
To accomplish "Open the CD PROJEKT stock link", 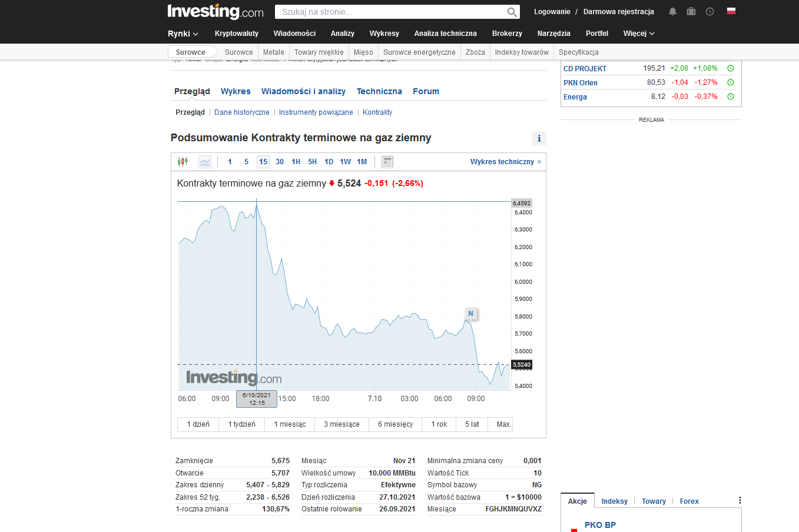I will (x=585, y=69).
